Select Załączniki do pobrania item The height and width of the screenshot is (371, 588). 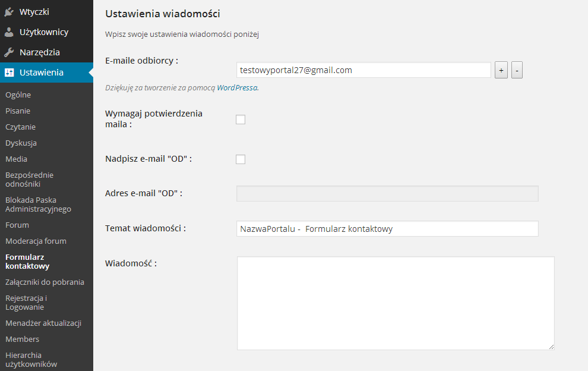pyautogui.click(x=45, y=282)
